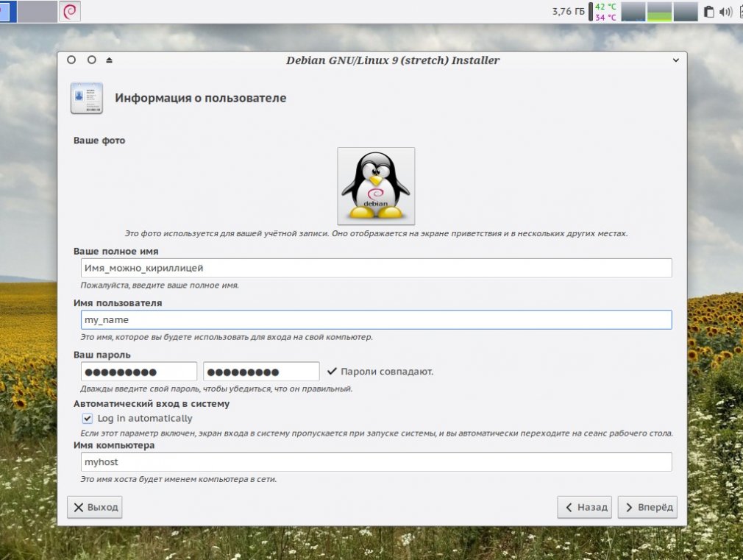Image resolution: width=743 pixels, height=560 pixels.
Task: Click the Автоматический вход в систему label
Action: coord(151,404)
